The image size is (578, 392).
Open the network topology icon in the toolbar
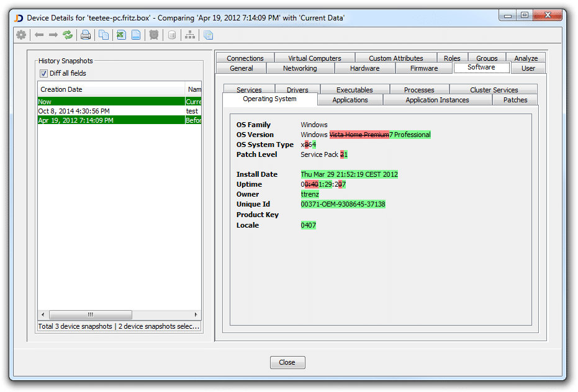coord(188,35)
